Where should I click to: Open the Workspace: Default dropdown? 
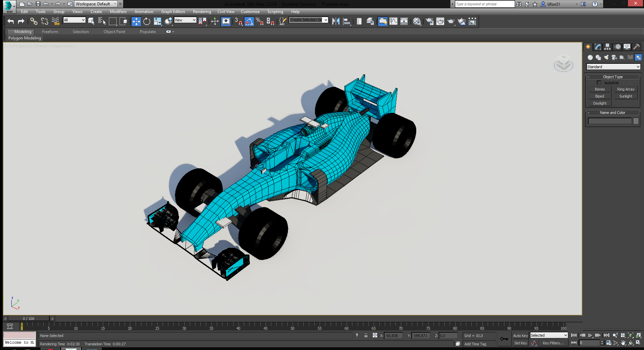[x=96, y=4]
